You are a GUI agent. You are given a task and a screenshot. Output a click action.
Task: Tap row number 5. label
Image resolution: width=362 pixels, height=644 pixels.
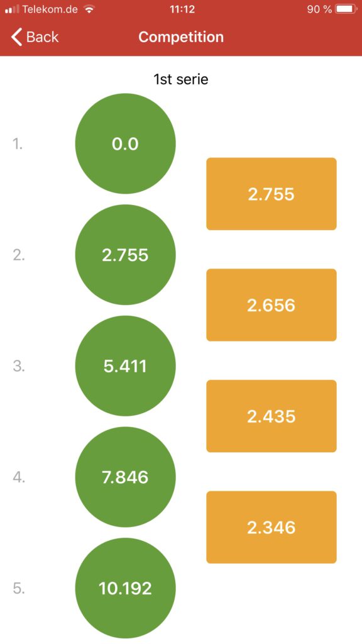tap(18, 589)
